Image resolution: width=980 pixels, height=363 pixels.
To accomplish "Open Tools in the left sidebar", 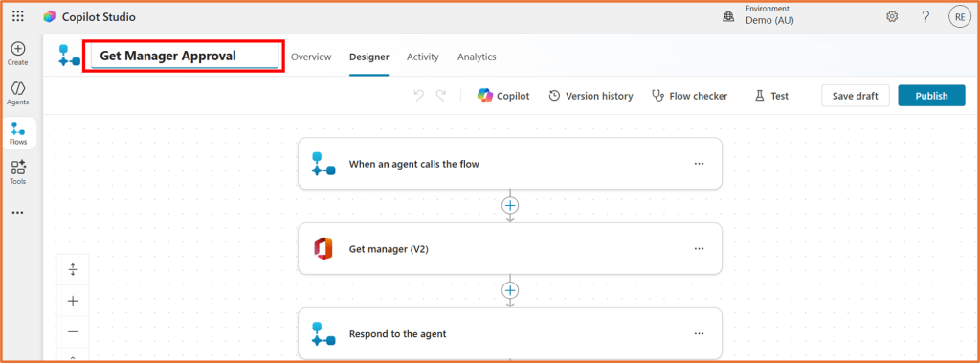I will click(17, 172).
